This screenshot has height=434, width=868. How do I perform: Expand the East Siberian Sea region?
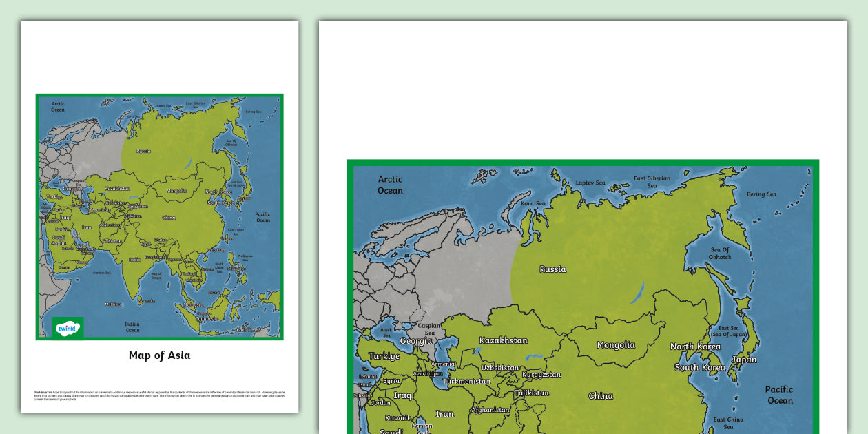click(x=651, y=180)
